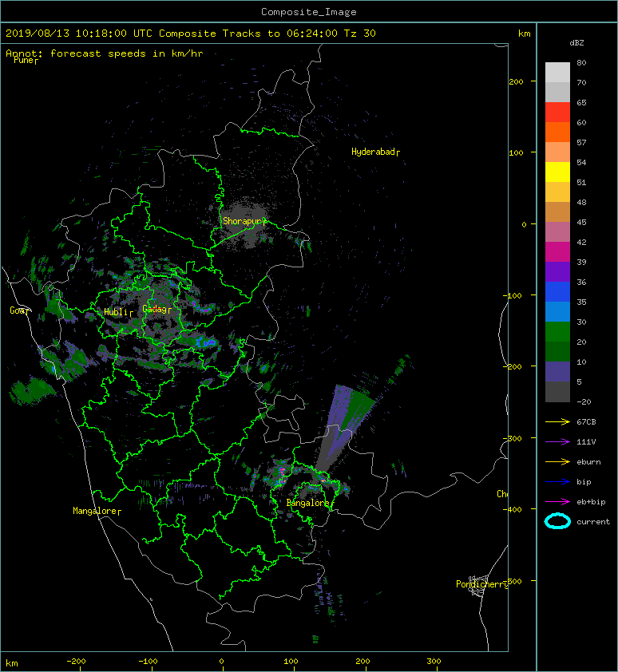Click the eb+bip legend label

591,501
